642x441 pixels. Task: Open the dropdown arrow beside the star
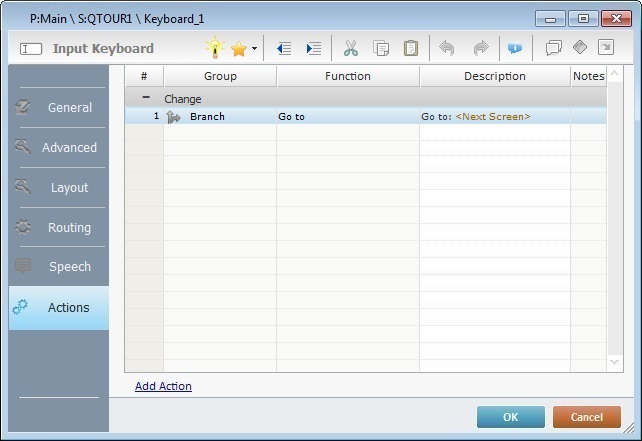point(254,48)
